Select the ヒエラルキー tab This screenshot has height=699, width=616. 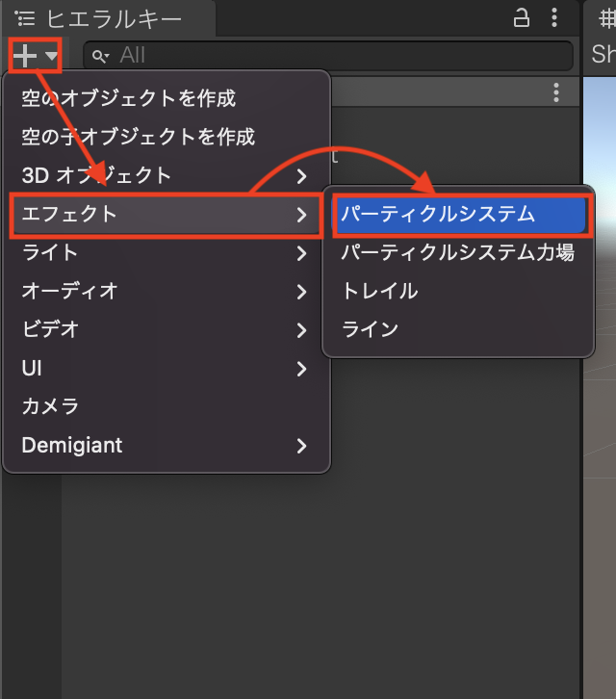click(x=108, y=19)
